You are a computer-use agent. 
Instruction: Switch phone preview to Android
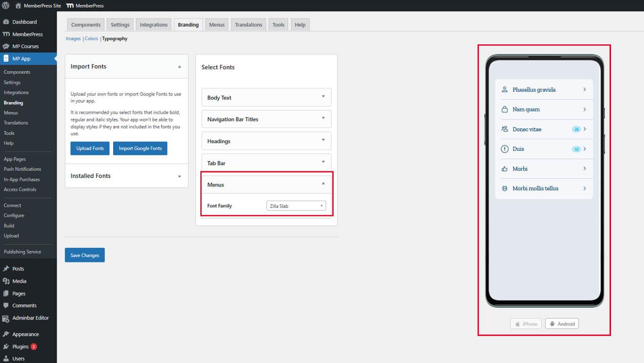tap(562, 324)
